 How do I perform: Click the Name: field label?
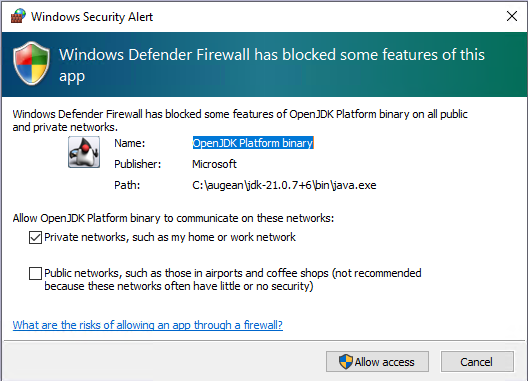[x=130, y=143]
